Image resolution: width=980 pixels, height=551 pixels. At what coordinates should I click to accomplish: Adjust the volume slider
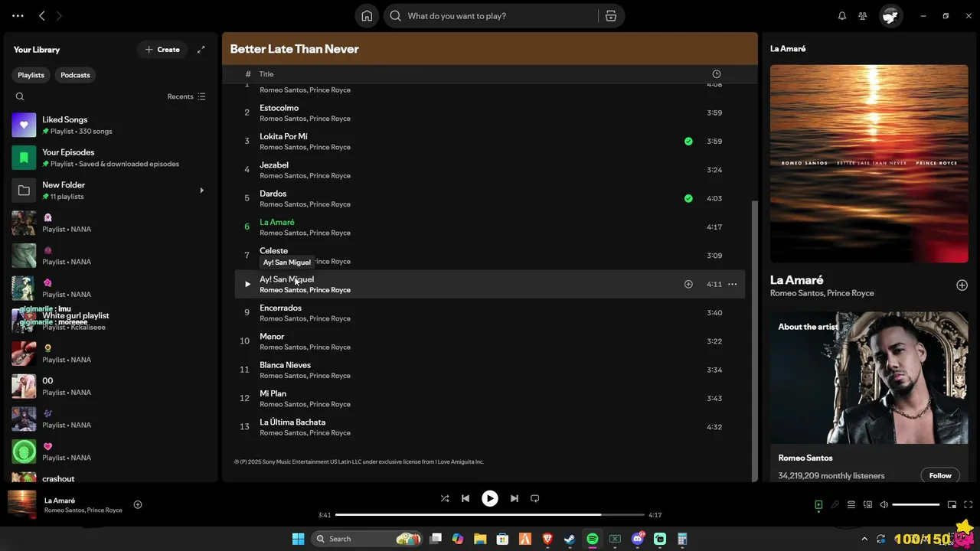point(916,505)
